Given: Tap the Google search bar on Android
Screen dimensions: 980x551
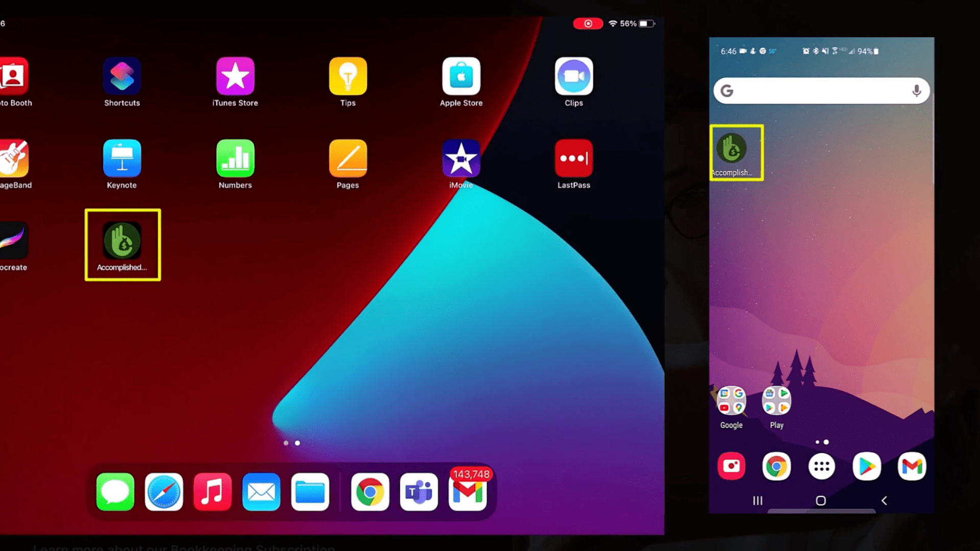Looking at the screenshot, I should click(821, 91).
